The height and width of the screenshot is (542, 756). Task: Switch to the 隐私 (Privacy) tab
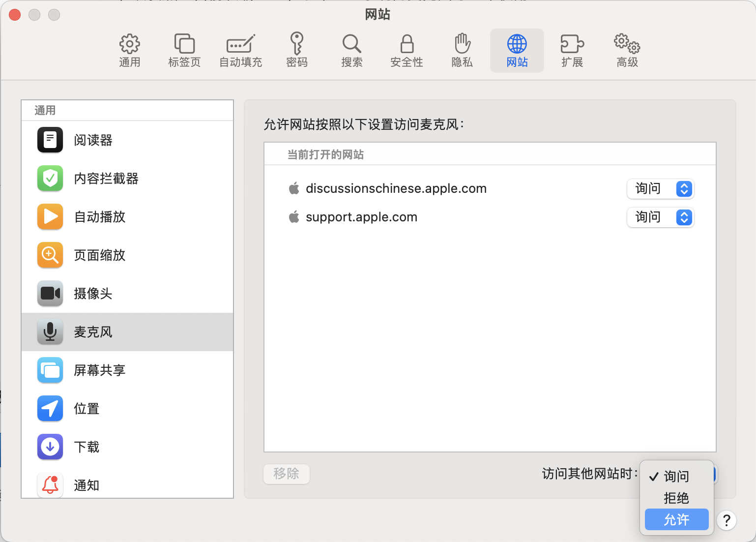coord(462,51)
